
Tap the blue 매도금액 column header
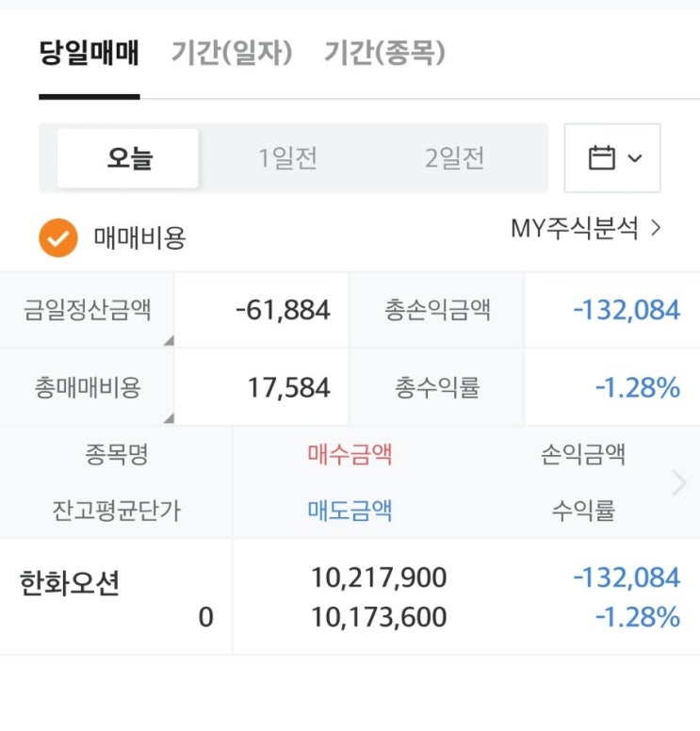tap(350, 511)
